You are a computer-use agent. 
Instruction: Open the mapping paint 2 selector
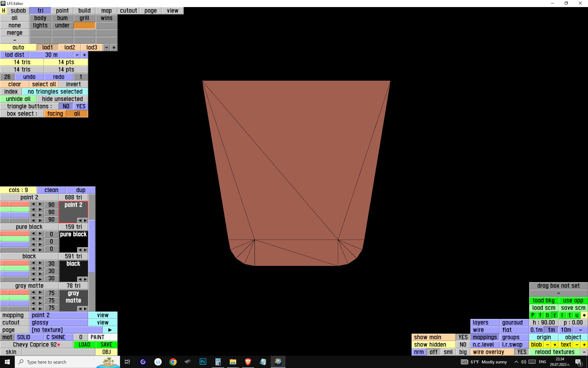(x=59, y=315)
